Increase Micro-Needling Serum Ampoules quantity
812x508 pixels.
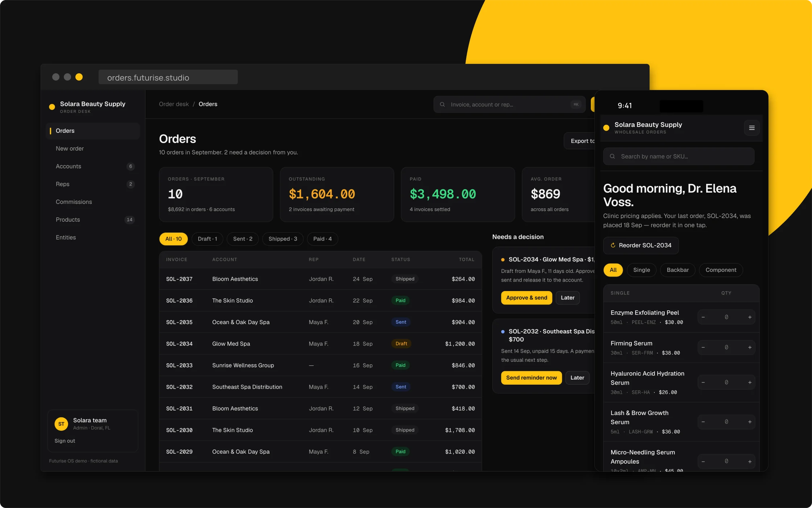[750, 461]
